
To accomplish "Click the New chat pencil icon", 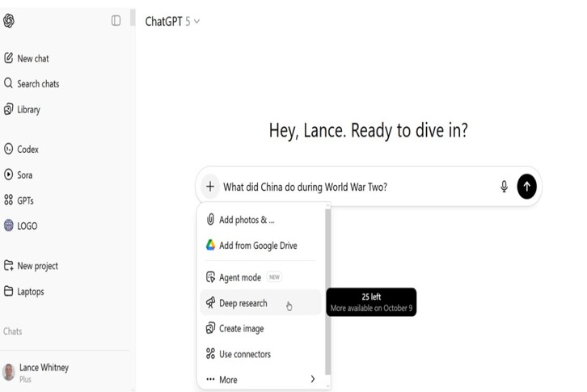I will [8, 58].
